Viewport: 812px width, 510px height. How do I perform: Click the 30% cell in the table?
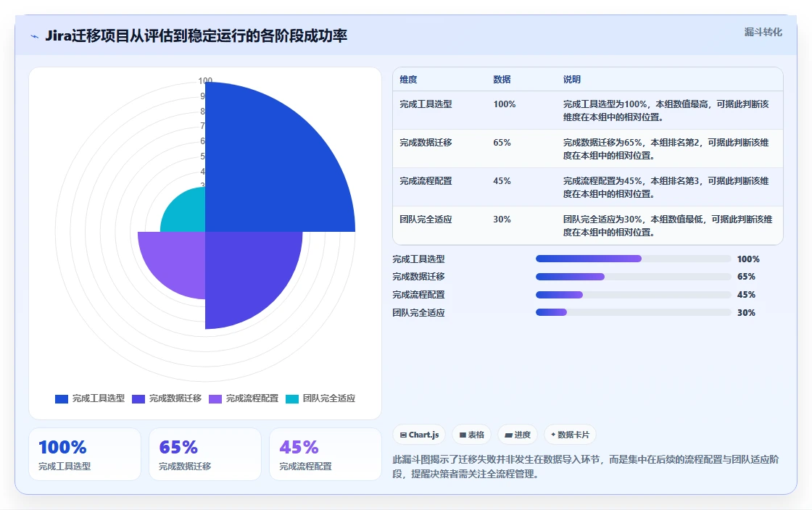pos(502,220)
